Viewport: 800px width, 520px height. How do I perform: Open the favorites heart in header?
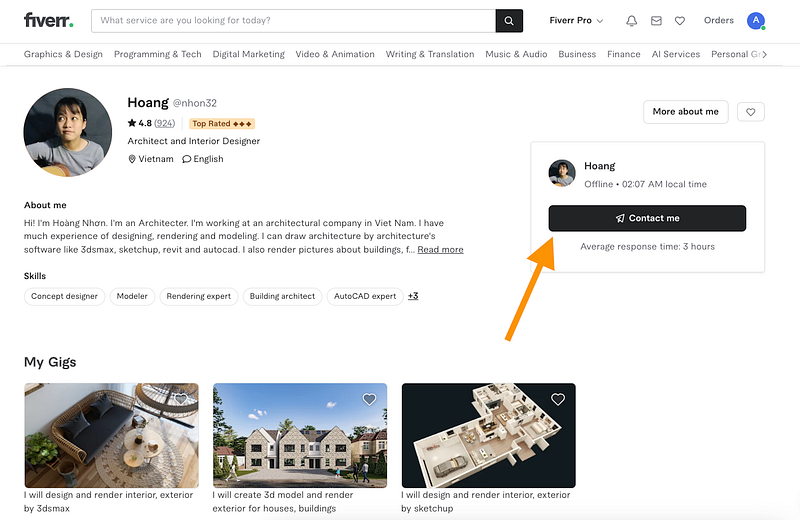[680, 21]
